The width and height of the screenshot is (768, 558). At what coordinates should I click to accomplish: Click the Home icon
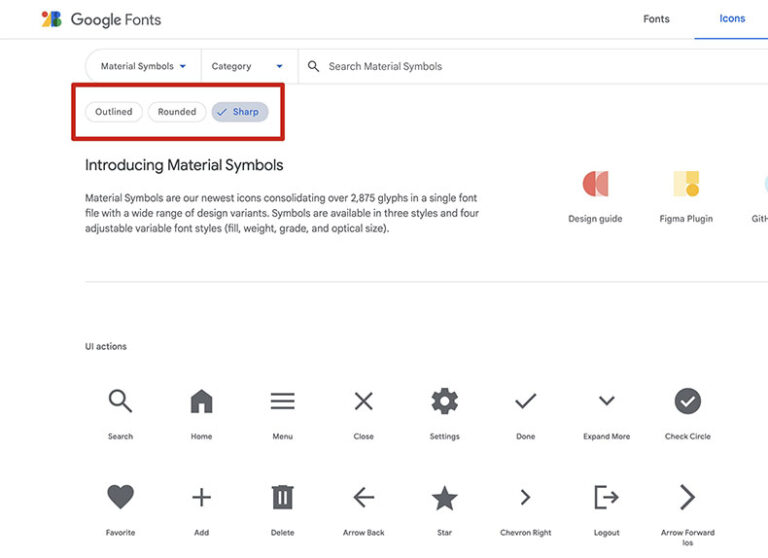click(201, 402)
